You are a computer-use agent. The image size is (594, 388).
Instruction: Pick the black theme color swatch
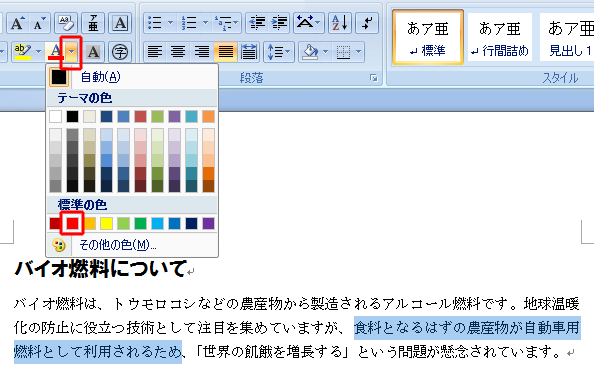pyautogui.click(x=72, y=116)
